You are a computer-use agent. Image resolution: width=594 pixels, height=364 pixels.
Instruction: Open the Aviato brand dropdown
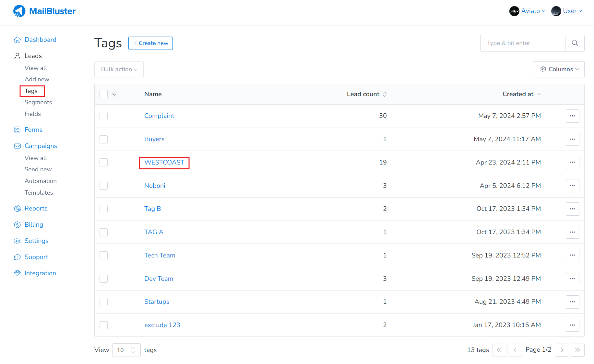coord(528,11)
